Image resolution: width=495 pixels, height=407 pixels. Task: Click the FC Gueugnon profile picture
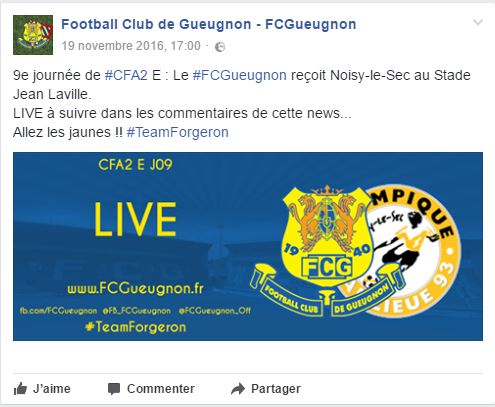tap(33, 35)
